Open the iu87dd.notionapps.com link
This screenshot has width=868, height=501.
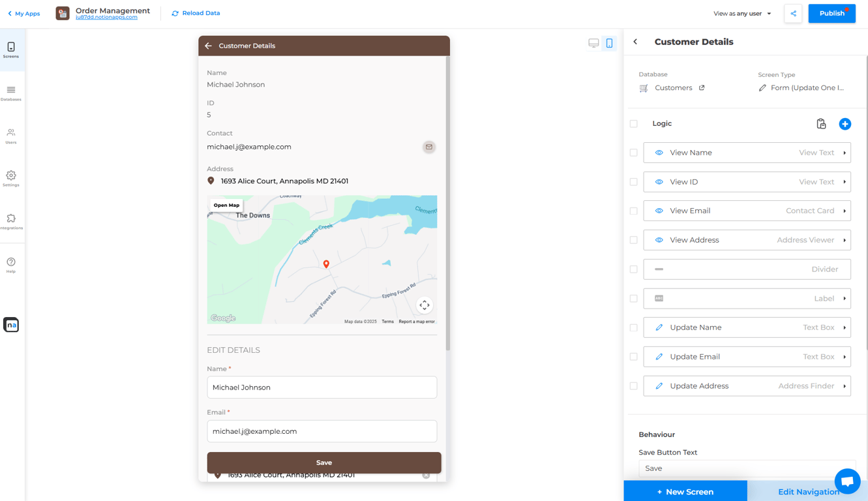tap(106, 18)
